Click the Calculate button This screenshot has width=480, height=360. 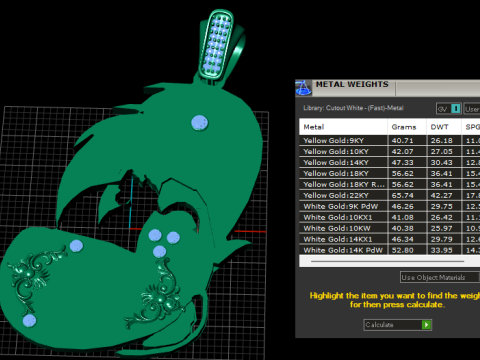[398, 325]
